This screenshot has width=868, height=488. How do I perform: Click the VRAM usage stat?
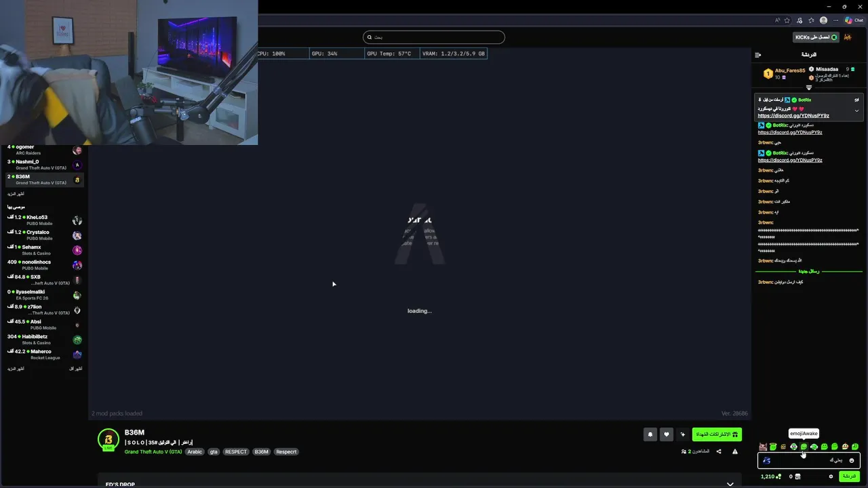[x=454, y=54]
